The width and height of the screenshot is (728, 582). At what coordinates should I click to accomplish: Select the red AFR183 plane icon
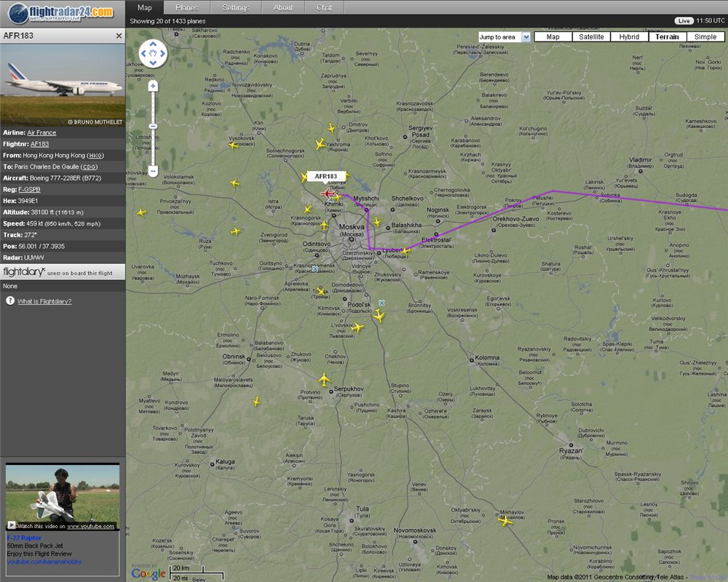pos(328,193)
